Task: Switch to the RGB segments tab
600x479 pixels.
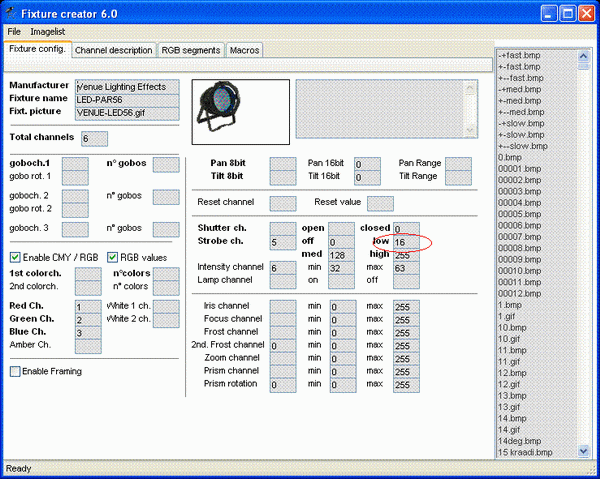Action: 190,50
